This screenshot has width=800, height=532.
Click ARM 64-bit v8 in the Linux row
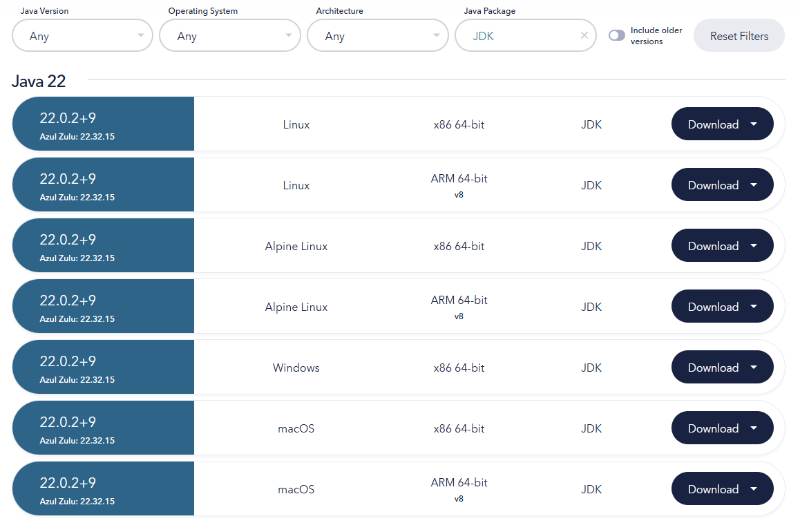click(459, 186)
